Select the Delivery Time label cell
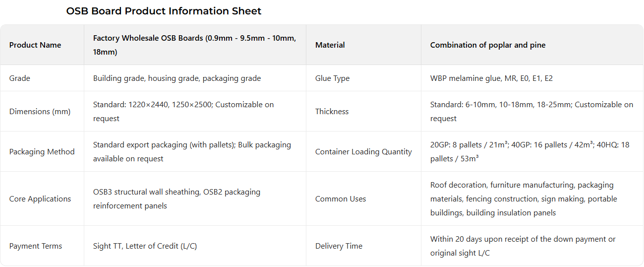 pos(339,246)
